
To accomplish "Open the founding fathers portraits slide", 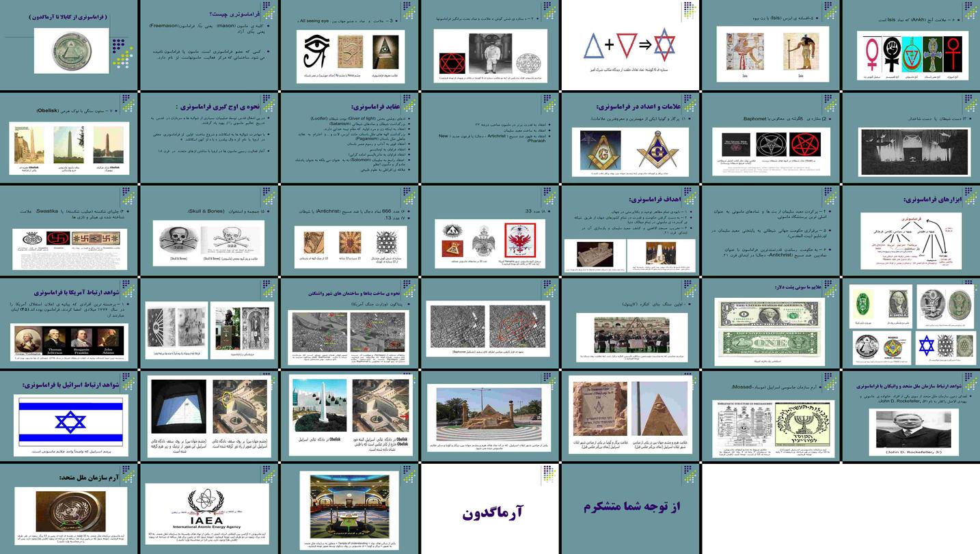I will [70, 322].
